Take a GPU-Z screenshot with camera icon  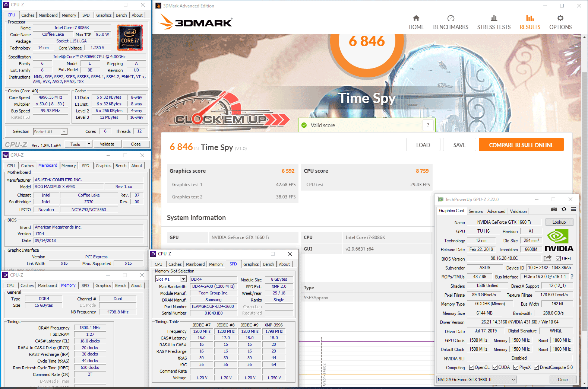tap(554, 209)
